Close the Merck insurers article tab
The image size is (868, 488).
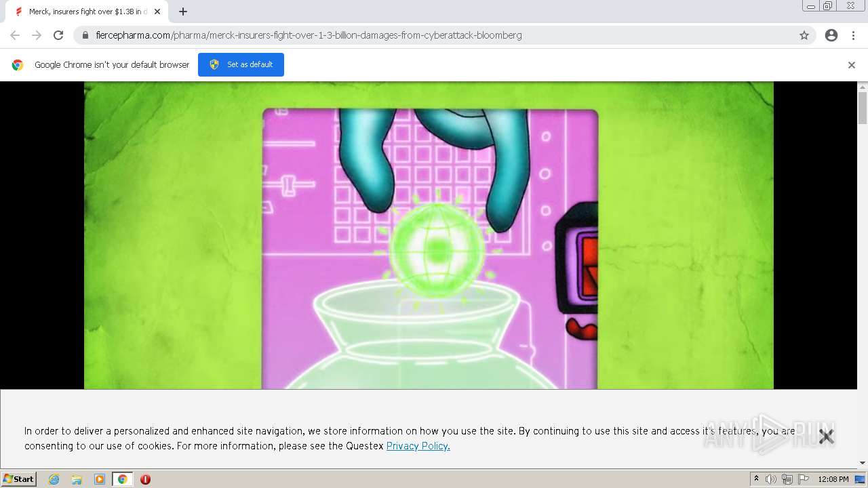click(157, 12)
